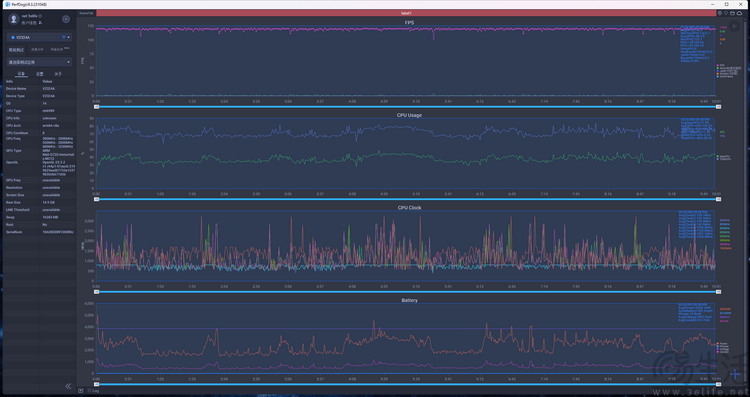Click the Battery chart right range handle

point(718,384)
